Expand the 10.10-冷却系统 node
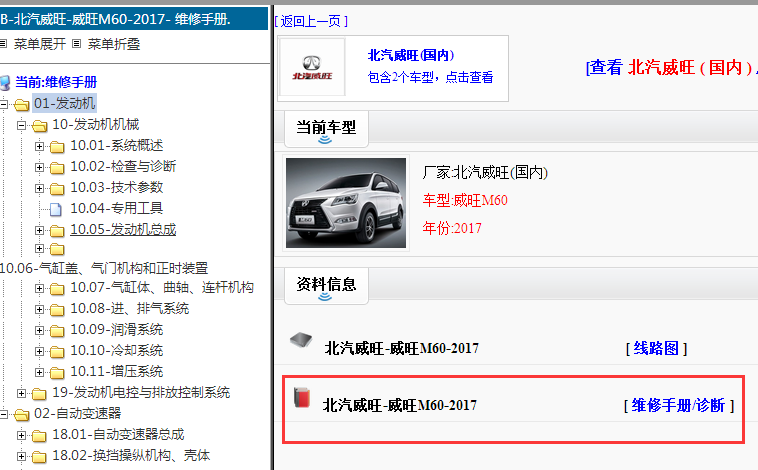 pyautogui.click(x=40, y=351)
